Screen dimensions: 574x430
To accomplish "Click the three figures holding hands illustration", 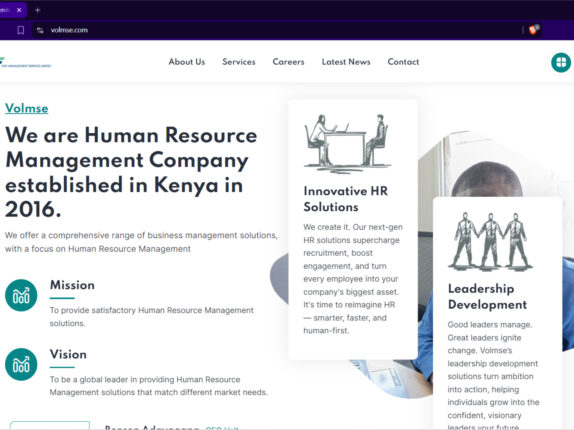I will click(x=490, y=242).
